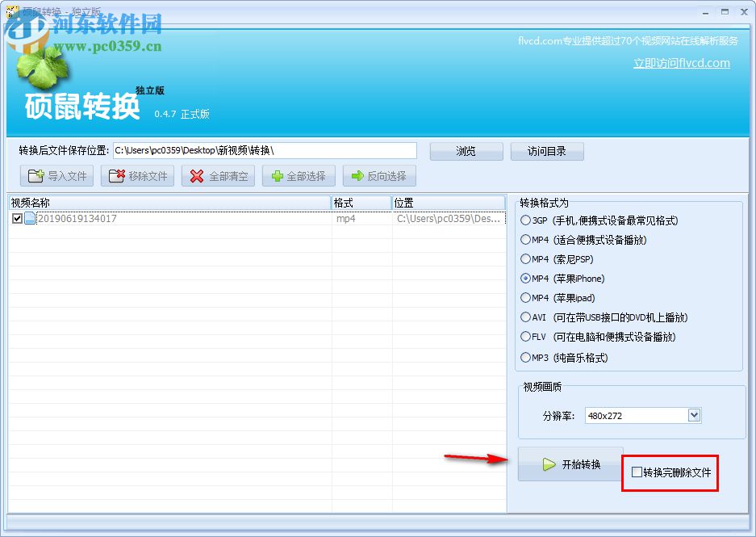Click the file icon beside 20190619134017
756x537 pixels.
point(29,218)
